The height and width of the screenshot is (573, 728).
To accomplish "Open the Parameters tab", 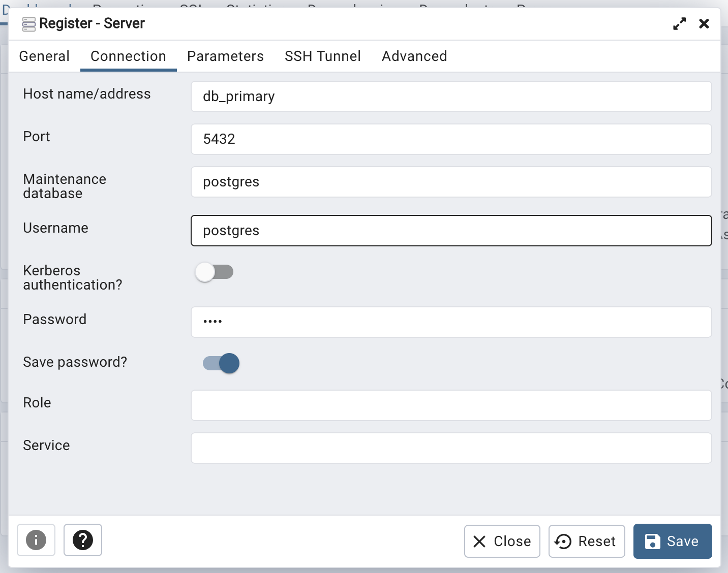I will point(225,56).
